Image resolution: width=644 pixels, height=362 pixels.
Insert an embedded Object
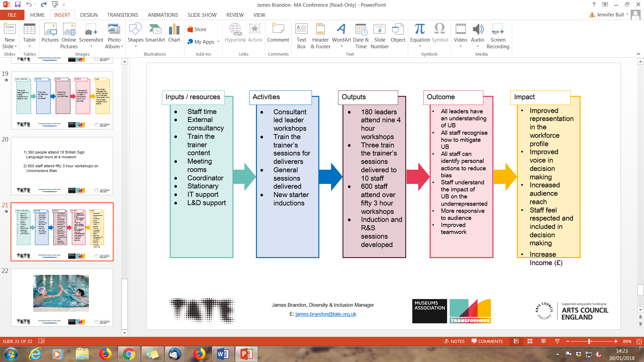coord(398,33)
